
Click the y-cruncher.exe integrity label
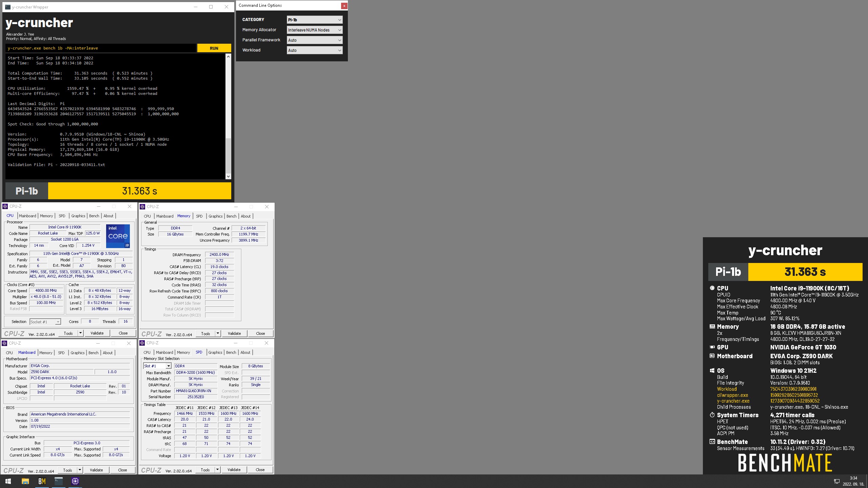(733, 401)
